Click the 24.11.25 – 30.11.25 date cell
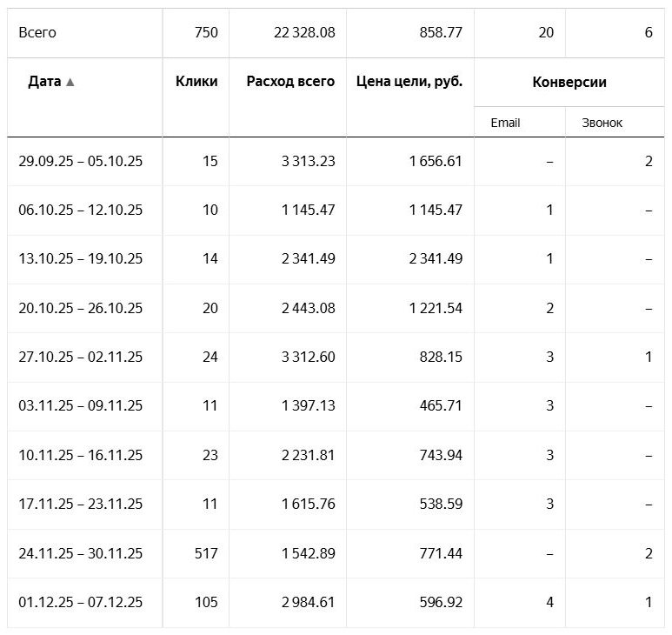The image size is (672, 635). pyautogui.click(x=80, y=553)
